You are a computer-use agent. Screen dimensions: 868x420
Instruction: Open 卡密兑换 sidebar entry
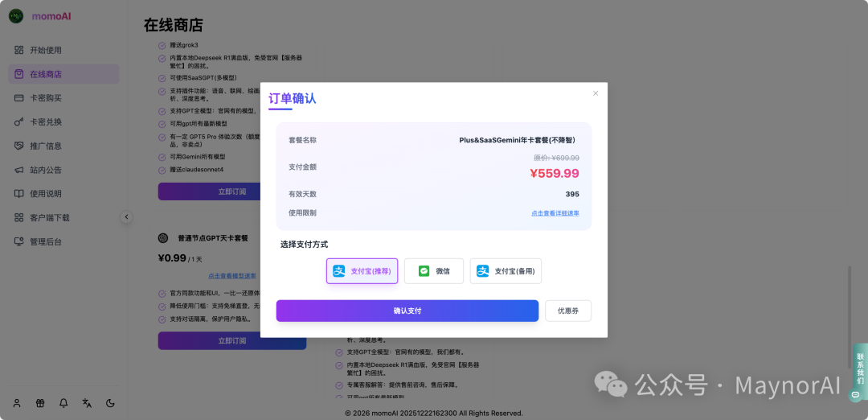point(63,122)
